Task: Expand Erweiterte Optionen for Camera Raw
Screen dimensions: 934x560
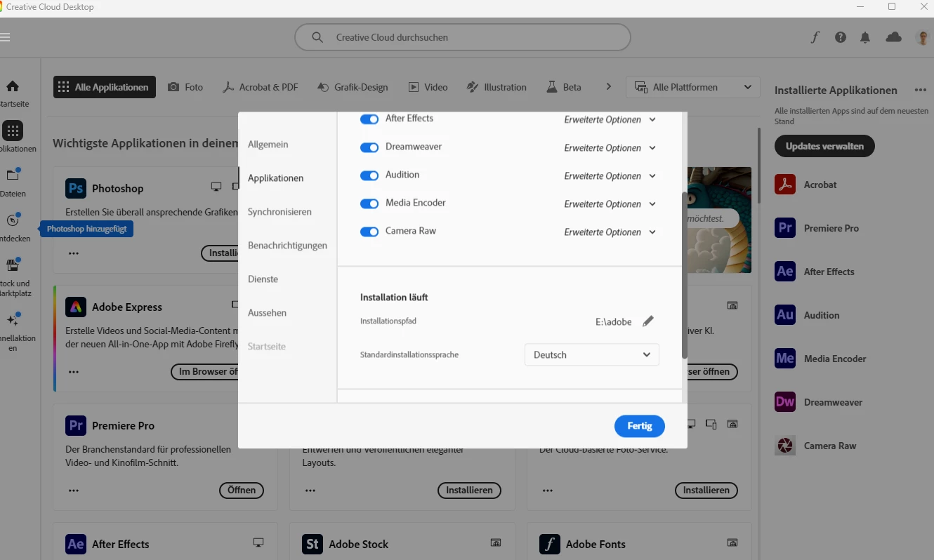Action: click(x=610, y=232)
